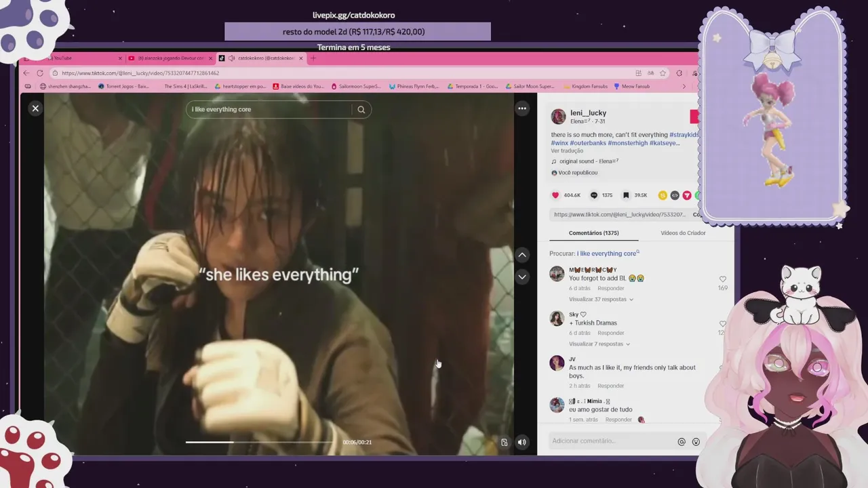Image resolution: width=868 pixels, height=488 pixels.
Task: Click the yellow repost share icon
Action: click(663, 195)
